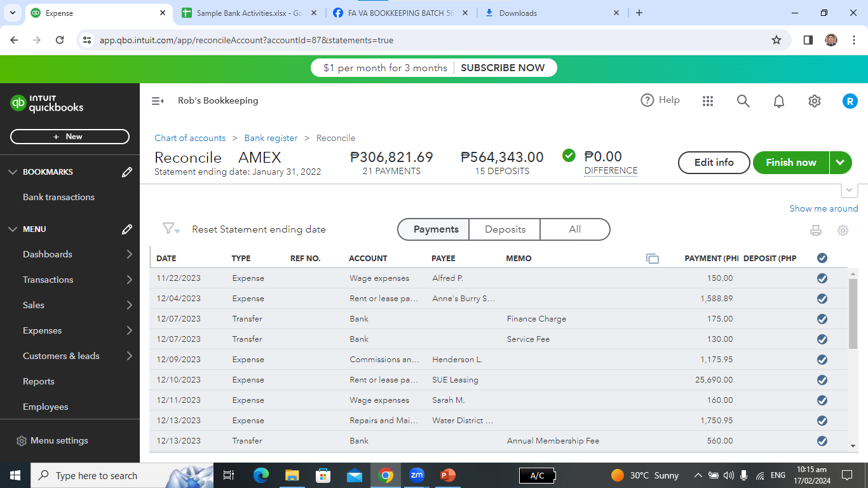
Task: Open Zoom from the taskbar
Action: [x=417, y=475]
